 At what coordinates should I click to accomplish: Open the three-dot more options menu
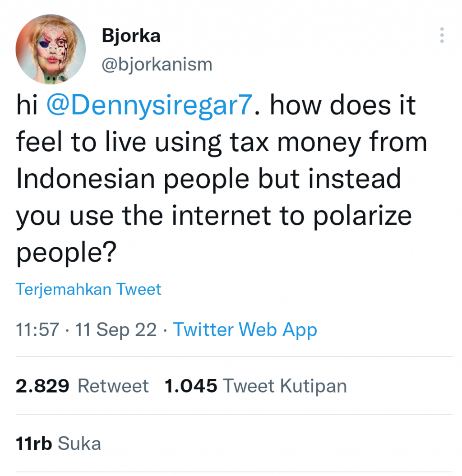pyautogui.click(x=442, y=36)
